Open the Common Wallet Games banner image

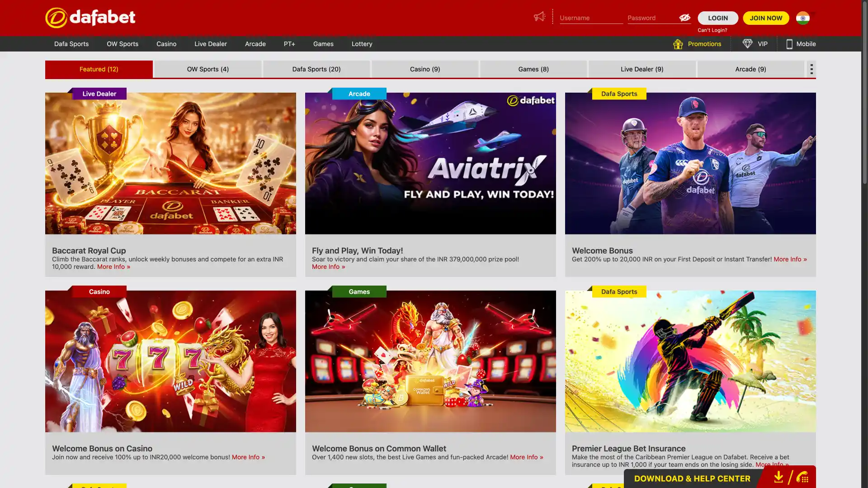(x=430, y=361)
